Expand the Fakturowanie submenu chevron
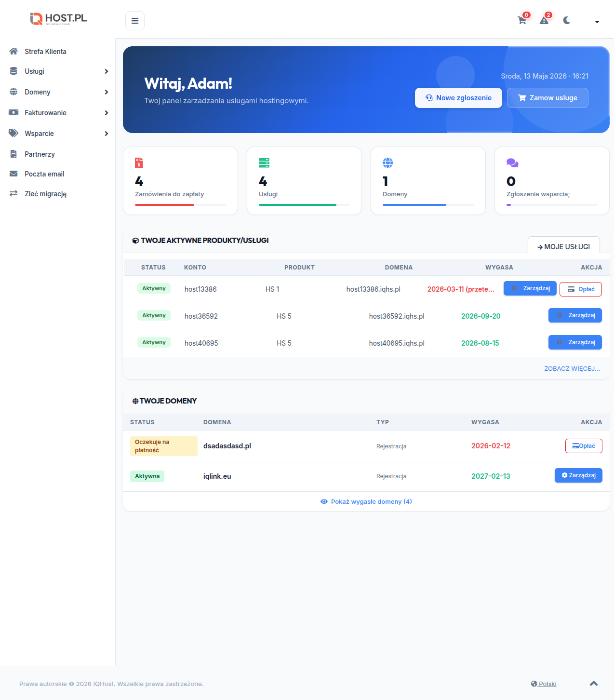 pyautogui.click(x=107, y=113)
